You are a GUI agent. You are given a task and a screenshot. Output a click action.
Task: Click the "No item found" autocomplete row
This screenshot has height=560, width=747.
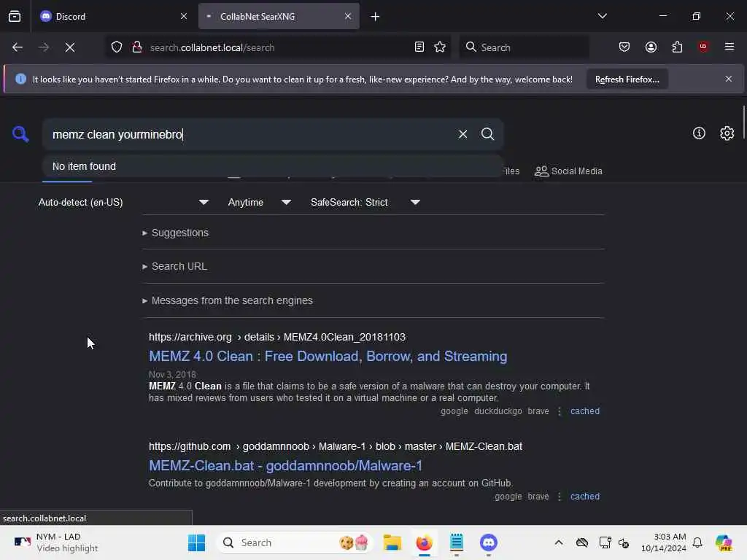point(273,167)
